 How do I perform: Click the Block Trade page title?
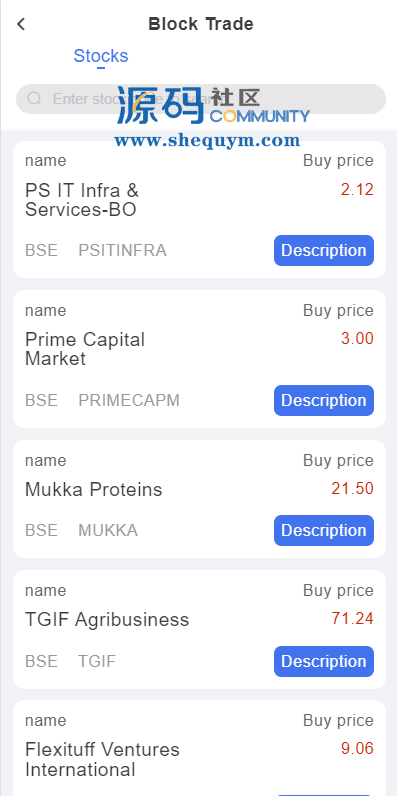[x=201, y=24]
